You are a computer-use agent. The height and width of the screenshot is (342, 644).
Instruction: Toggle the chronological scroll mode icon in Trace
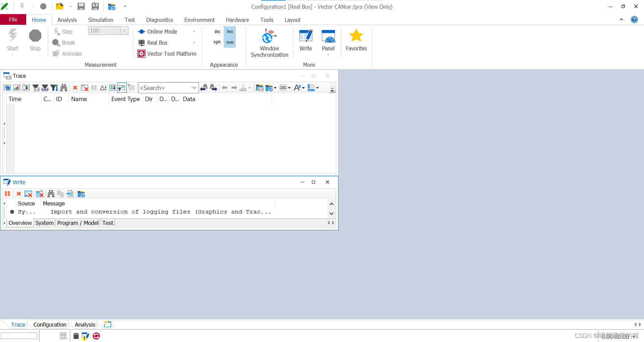[x=113, y=88]
